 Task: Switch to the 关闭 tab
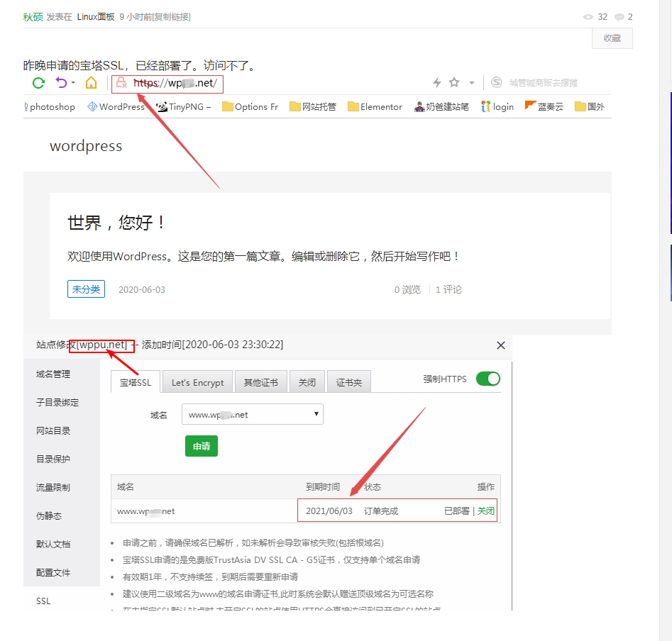[x=307, y=382]
